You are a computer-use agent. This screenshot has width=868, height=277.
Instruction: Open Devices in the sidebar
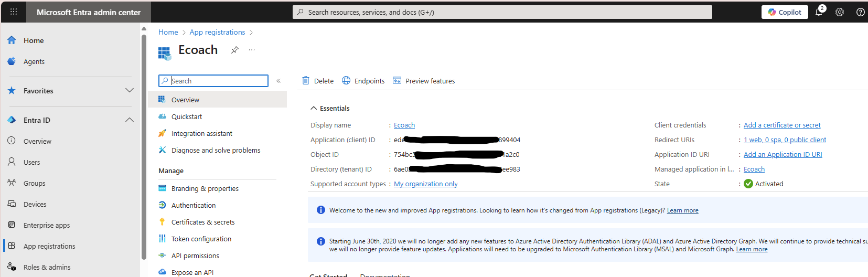click(x=35, y=204)
